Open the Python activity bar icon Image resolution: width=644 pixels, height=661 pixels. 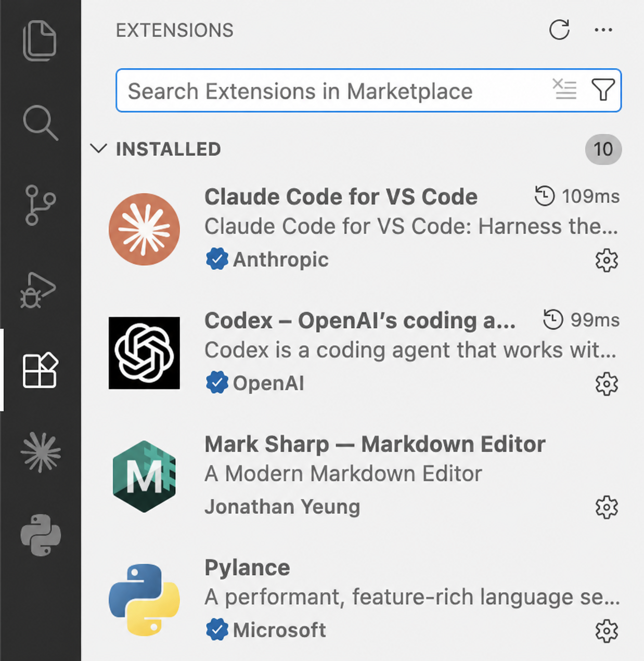click(41, 535)
